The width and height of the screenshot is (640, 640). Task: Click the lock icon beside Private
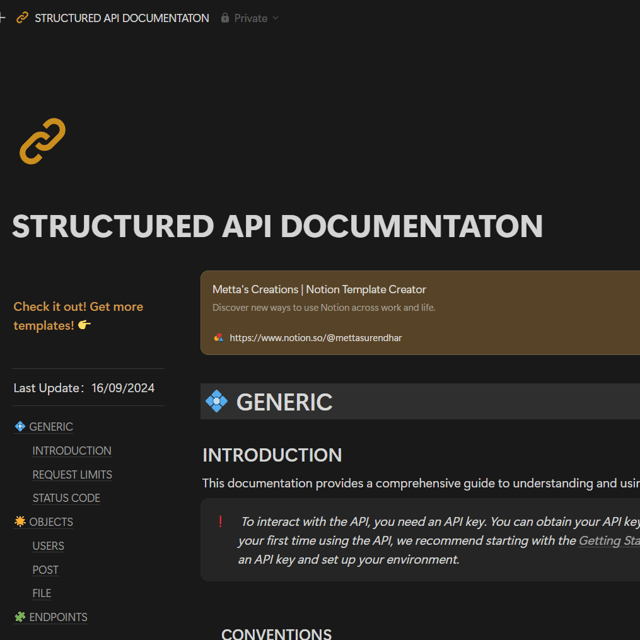tap(225, 18)
